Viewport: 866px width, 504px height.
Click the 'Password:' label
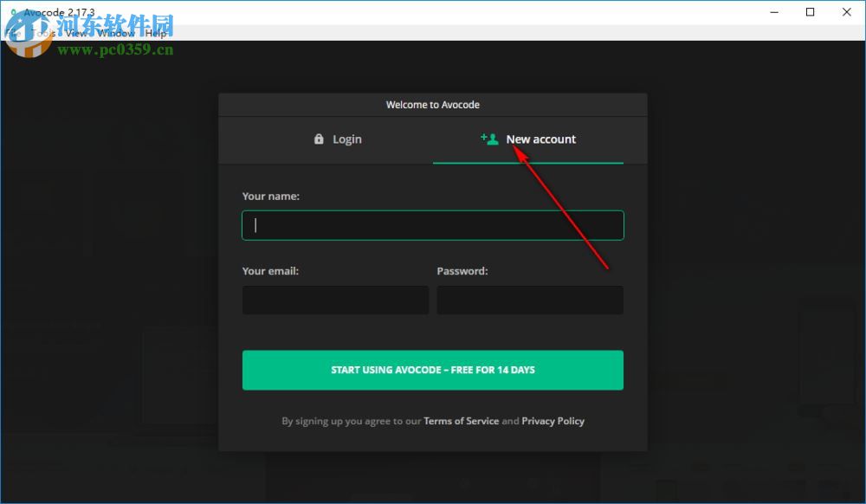[462, 271]
